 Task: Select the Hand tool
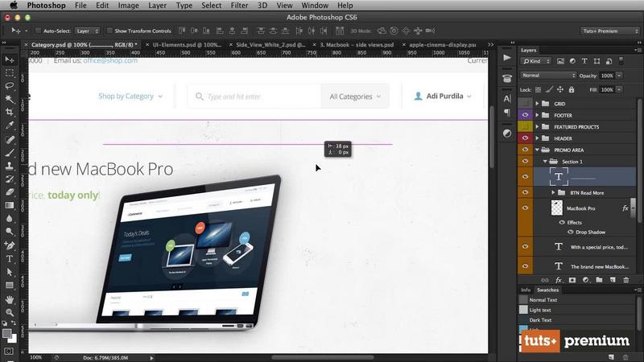coord(10,299)
